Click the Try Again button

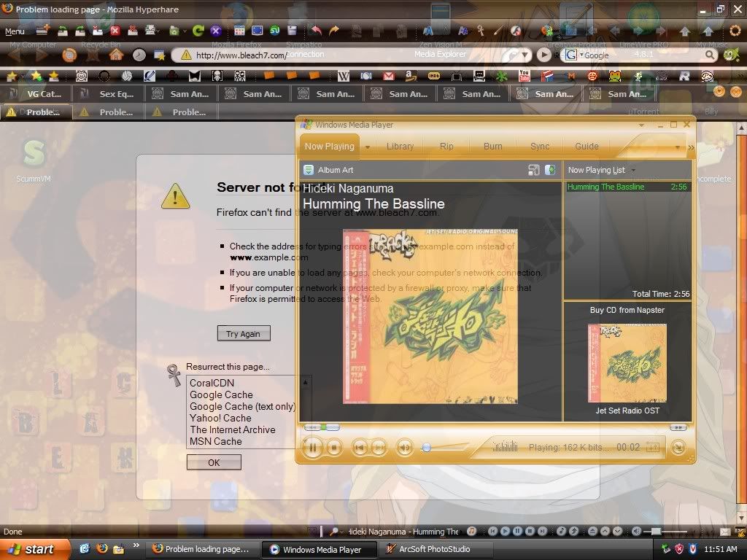(x=244, y=333)
